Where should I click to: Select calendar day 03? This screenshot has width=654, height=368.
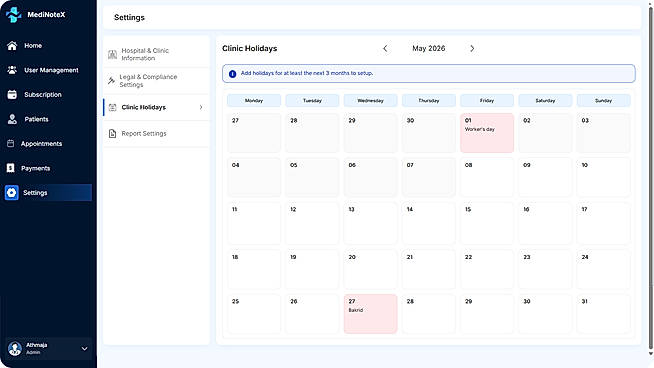tap(603, 133)
